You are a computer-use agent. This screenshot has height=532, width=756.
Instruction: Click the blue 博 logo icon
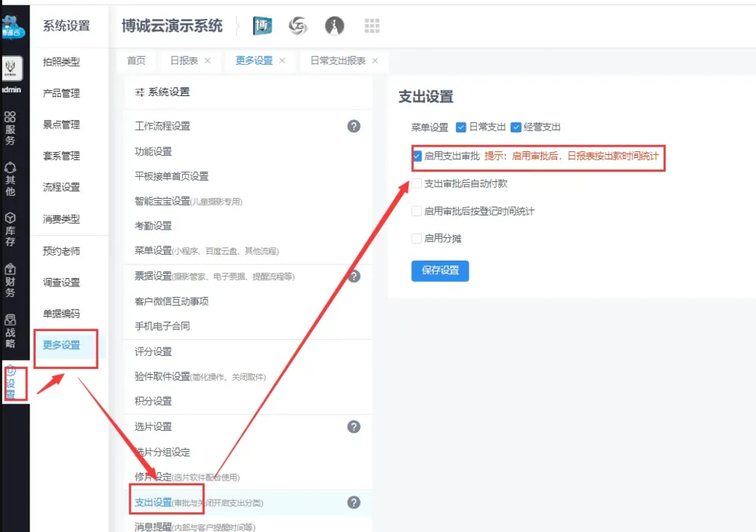(262, 26)
